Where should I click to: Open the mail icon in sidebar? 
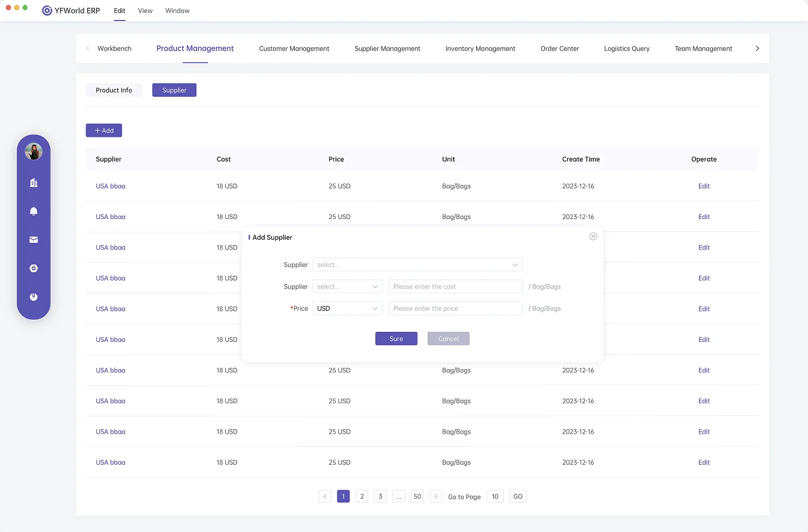point(33,240)
